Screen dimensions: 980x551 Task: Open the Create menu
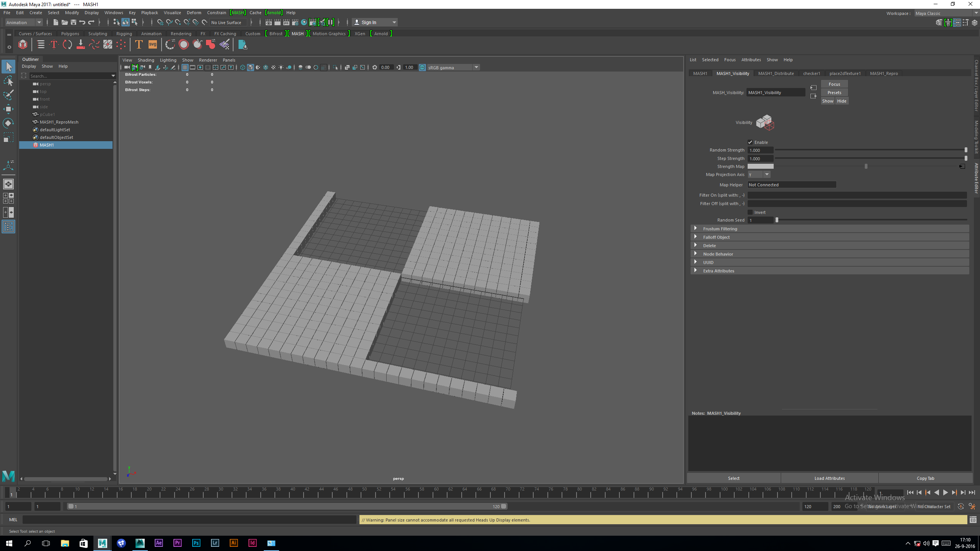35,13
